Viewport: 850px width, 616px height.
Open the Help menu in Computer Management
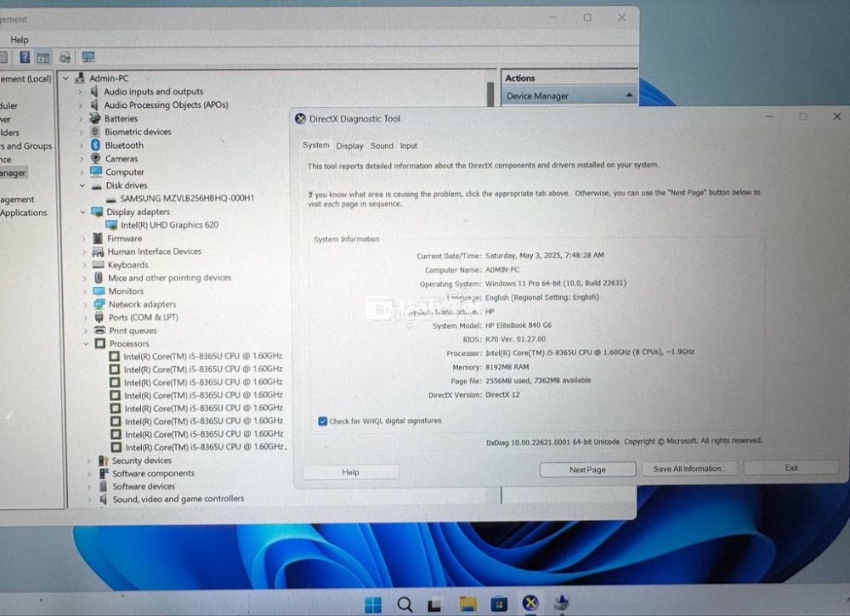click(19, 40)
